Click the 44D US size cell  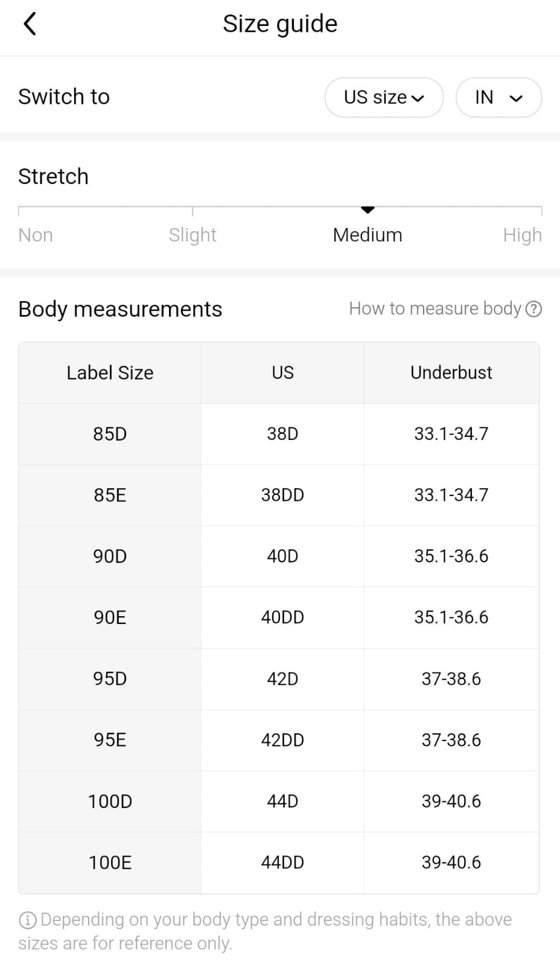pos(282,801)
